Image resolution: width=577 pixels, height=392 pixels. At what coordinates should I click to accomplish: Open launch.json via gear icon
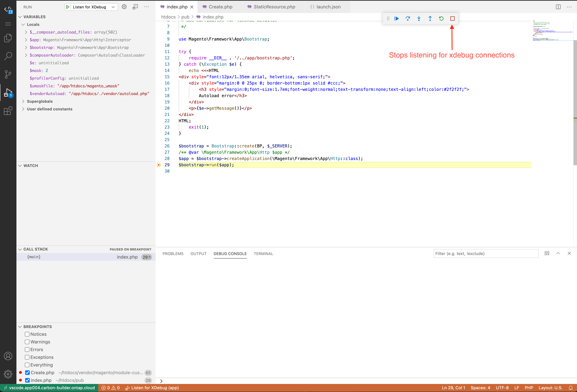124,7
